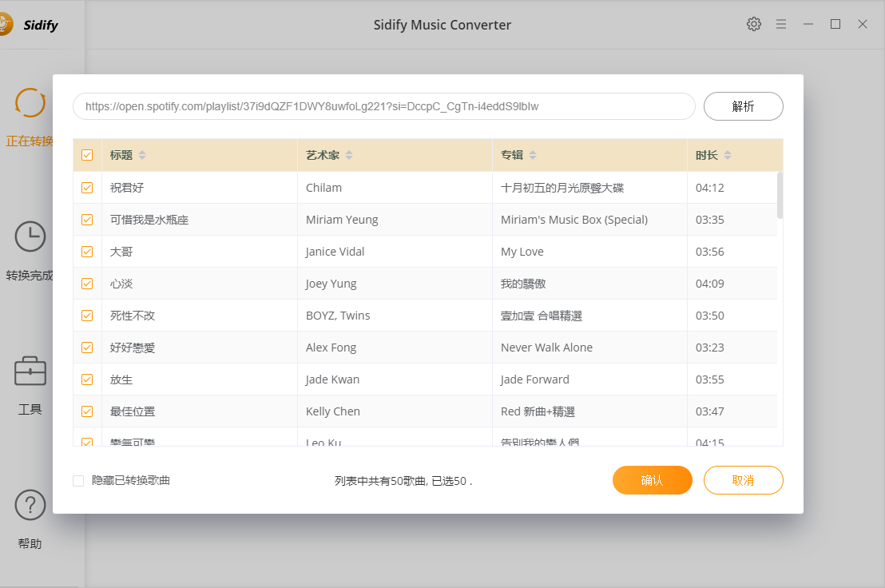
Task: Click album Miriam's Music Box (Special)
Action: pyautogui.click(x=574, y=220)
